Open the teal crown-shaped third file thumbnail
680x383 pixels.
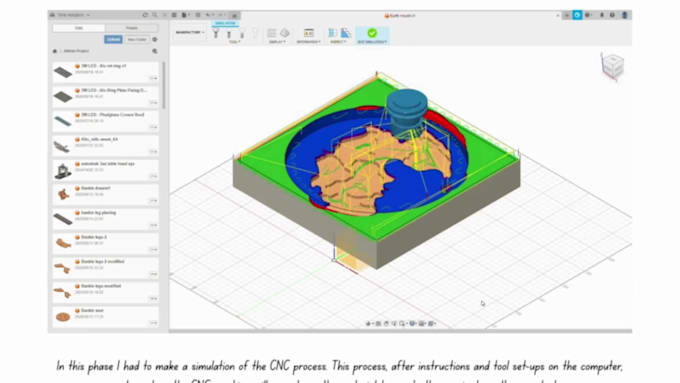[x=63, y=121]
